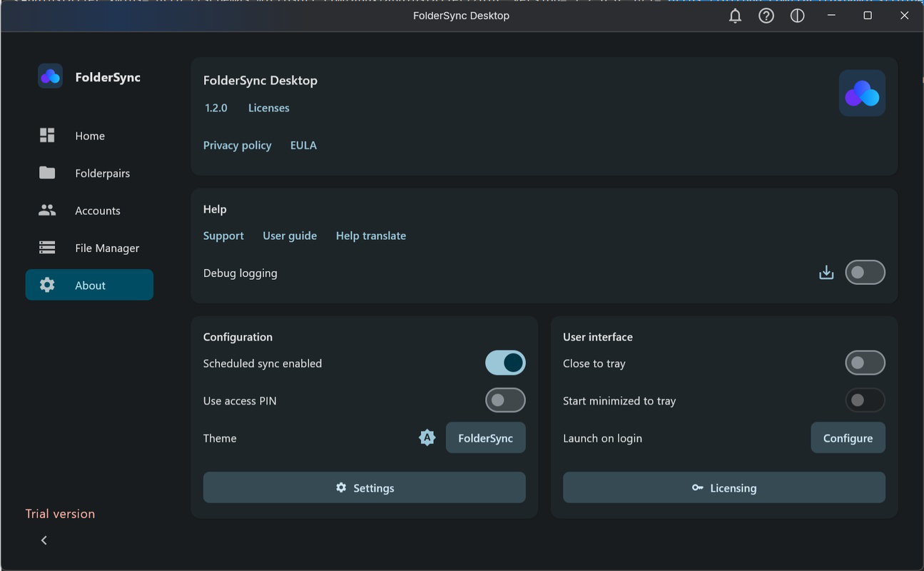Click the About gear icon
Image resolution: width=924 pixels, height=571 pixels.
click(47, 285)
